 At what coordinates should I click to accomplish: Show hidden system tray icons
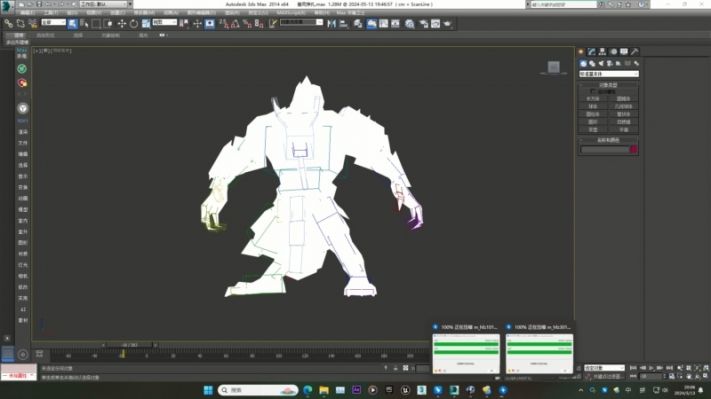tap(581, 390)
